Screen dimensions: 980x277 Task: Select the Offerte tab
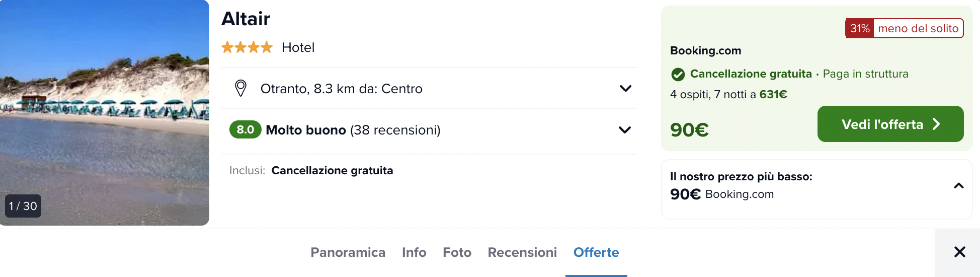(596, 252)
